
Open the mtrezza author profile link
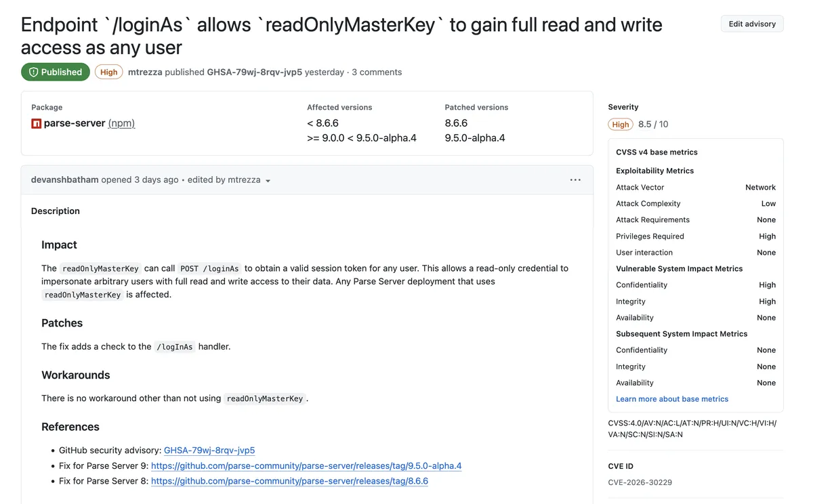pyautogui.click(x=145, y=72)
